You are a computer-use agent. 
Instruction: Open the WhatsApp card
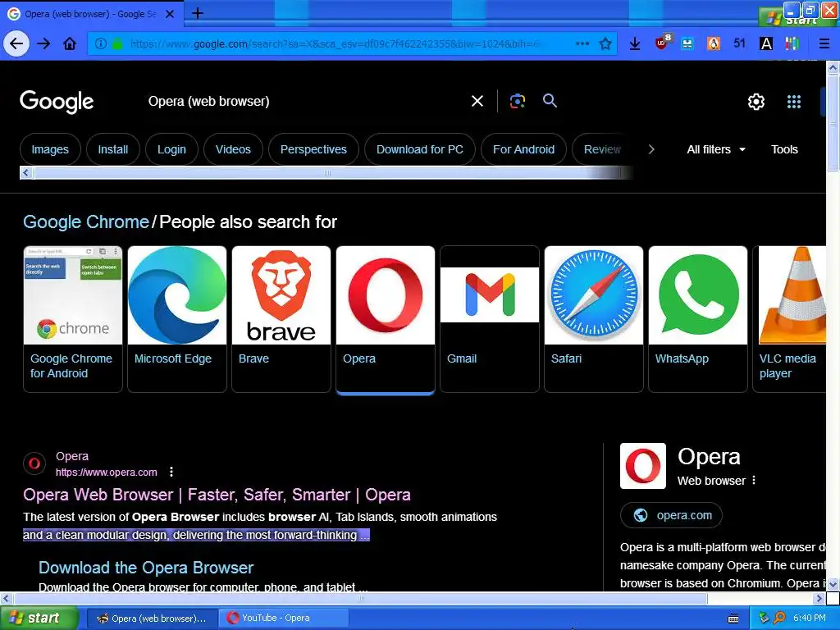click(x=698, y=319)
